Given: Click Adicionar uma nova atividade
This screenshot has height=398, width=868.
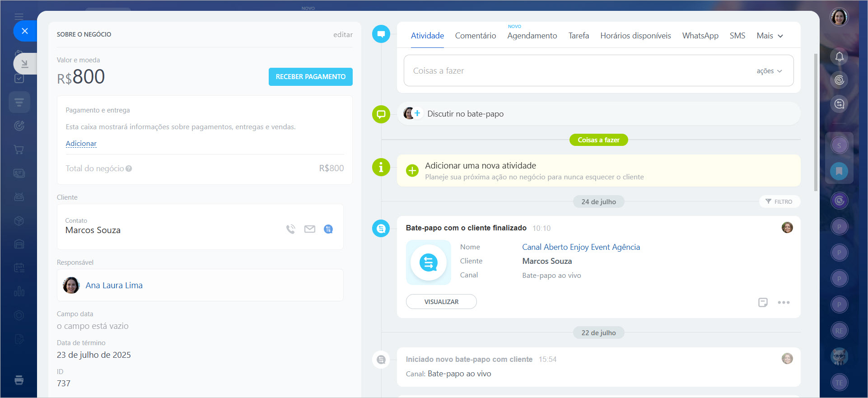Looking at the screenshot, I should tap(481, 166).
